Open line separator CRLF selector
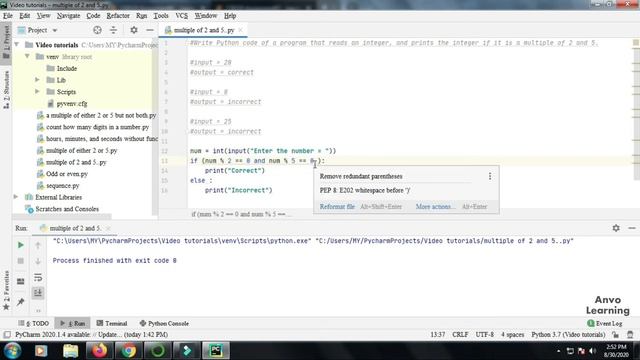The image size is (640, 360). [460, 335]
